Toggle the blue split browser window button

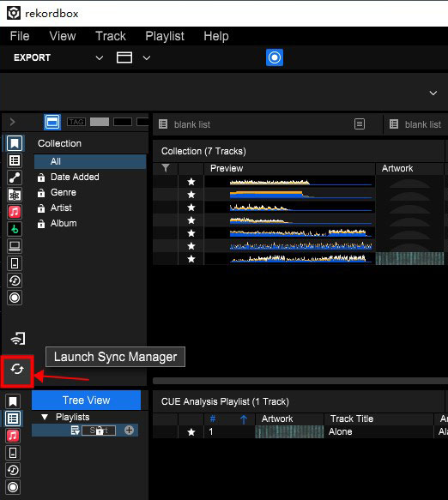click(52, 122)
